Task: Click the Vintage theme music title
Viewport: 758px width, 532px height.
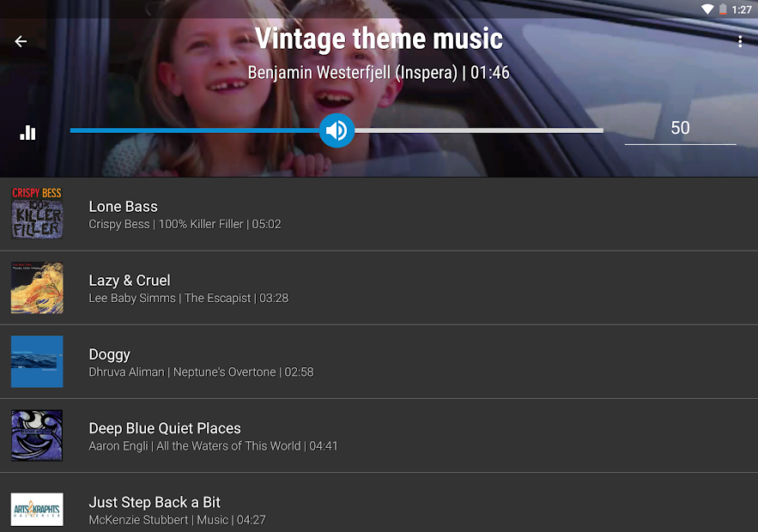Action: 379,39
